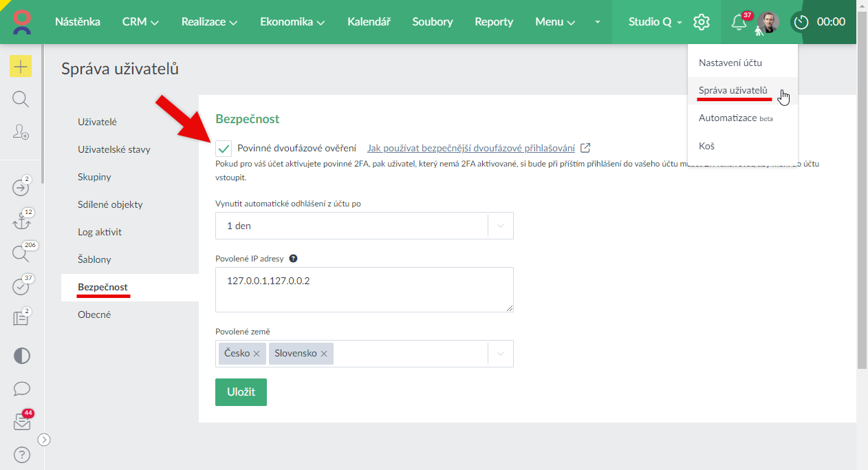Remove Slovensko from allowed countries
Image resolution: width=868 pixels, height=470 pixels.
pyautogui.click(x=323, y=354)
